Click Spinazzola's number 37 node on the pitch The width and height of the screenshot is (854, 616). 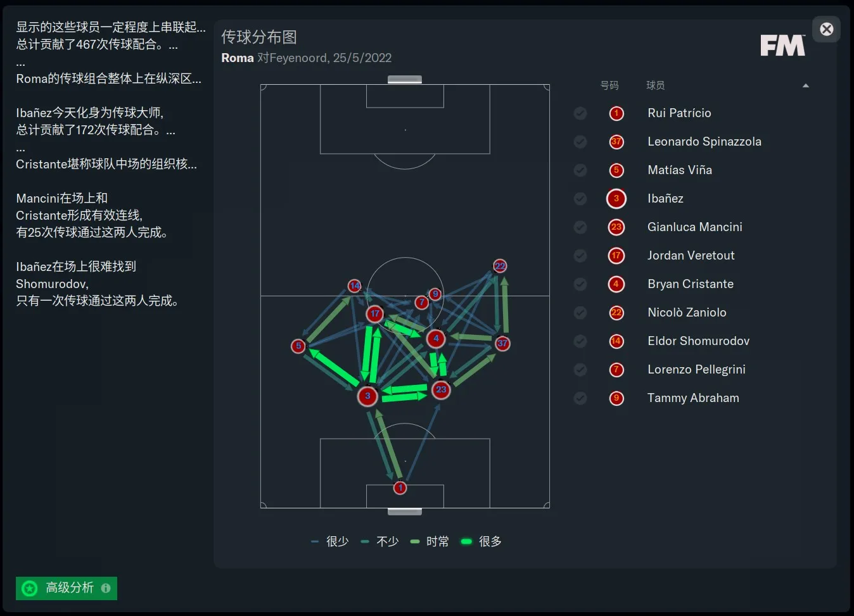[x=502, y=343]
